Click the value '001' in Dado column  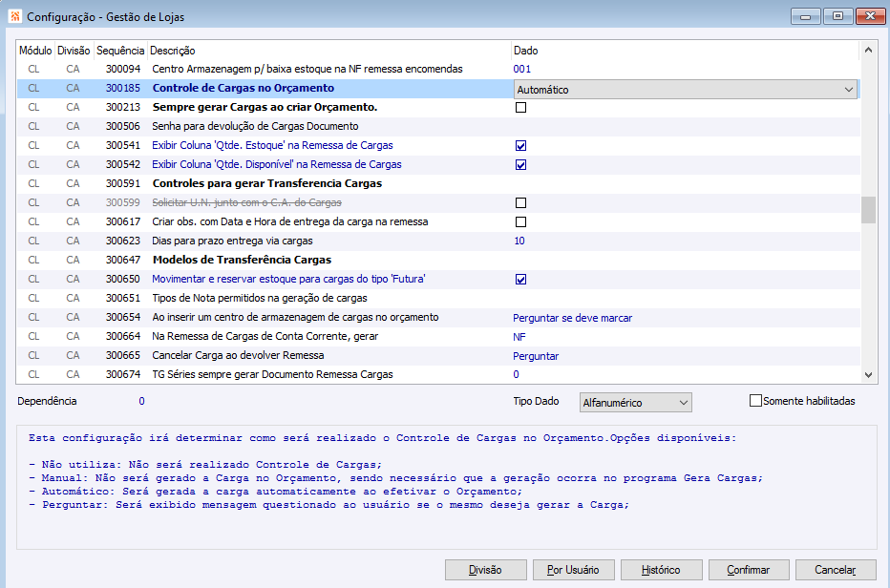pos(522,70)
